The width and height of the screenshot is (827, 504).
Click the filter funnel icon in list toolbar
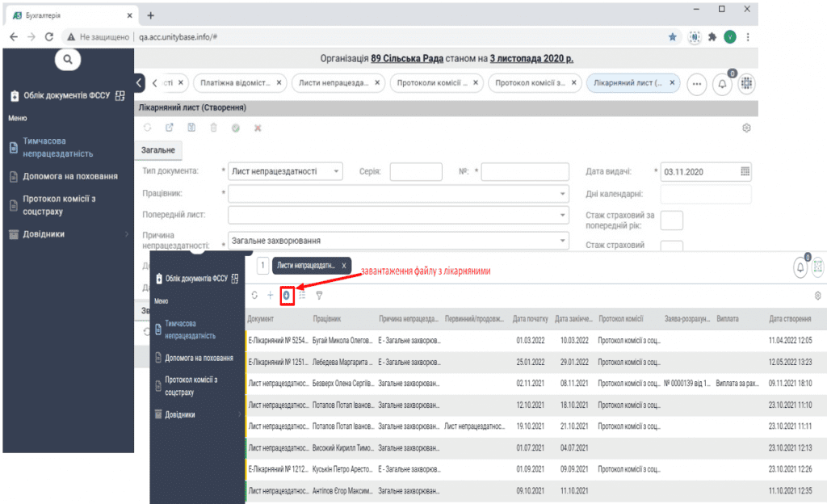coord(319,296)
